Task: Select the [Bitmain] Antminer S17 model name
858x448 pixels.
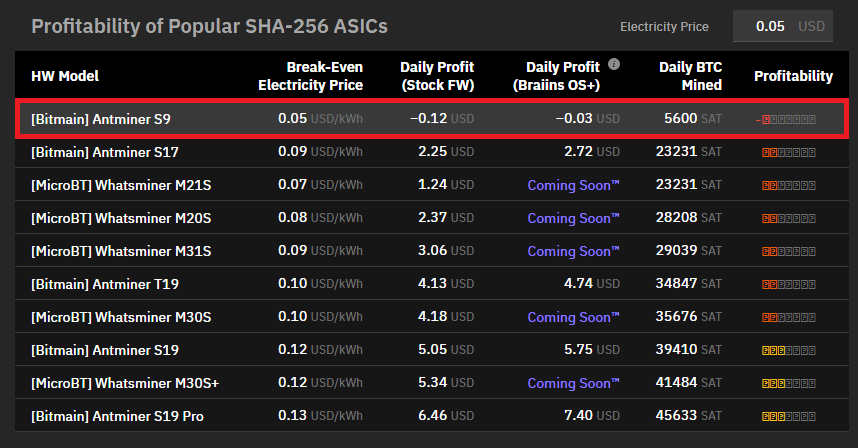Action: pyautogui.click(x=105, y=152)
